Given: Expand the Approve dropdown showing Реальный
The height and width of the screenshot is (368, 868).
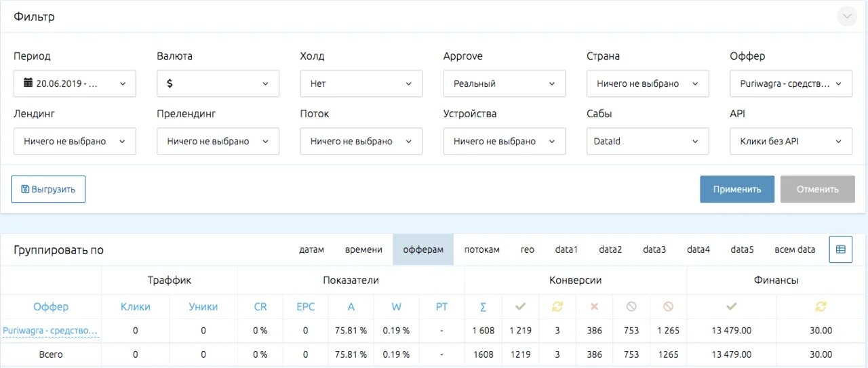Looking at the screenshot, I should point(505,83).
